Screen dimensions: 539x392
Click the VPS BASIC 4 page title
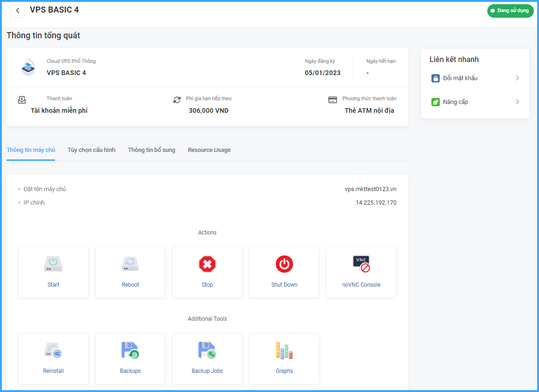pos(55,10)
